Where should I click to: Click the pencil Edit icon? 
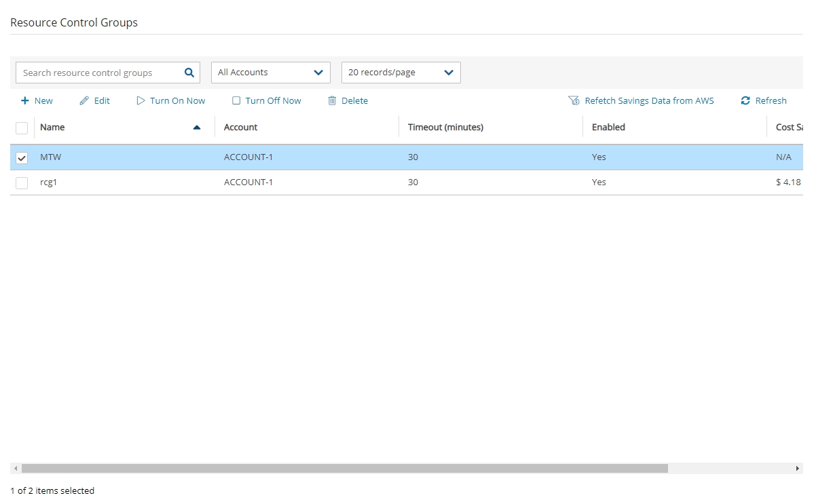pyautogui.click(x=84, y=101)
